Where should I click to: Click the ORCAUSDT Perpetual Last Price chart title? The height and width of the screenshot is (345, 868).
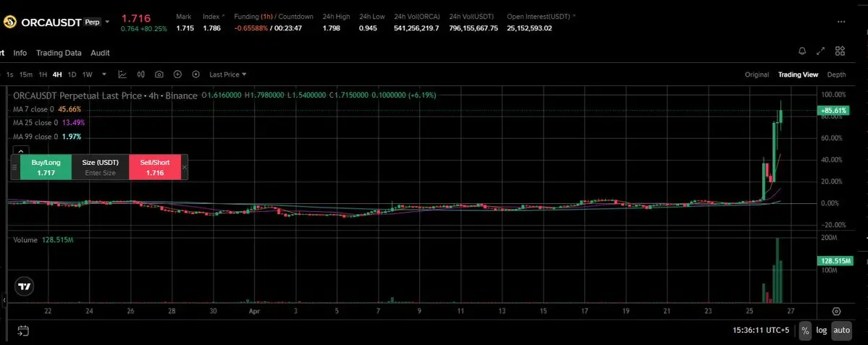(x=105, y=95)
